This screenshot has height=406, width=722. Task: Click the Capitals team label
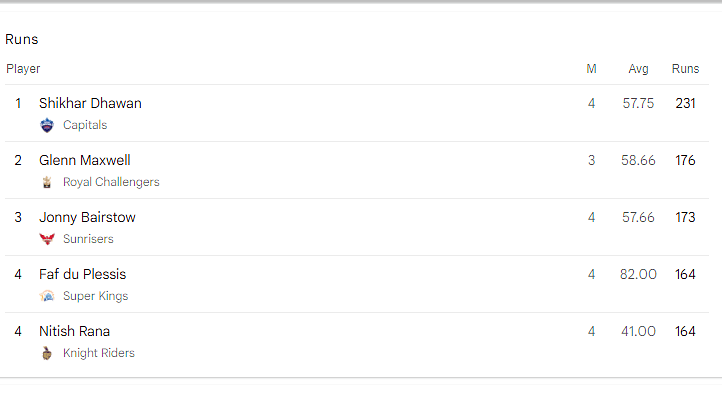pos(85,125)
